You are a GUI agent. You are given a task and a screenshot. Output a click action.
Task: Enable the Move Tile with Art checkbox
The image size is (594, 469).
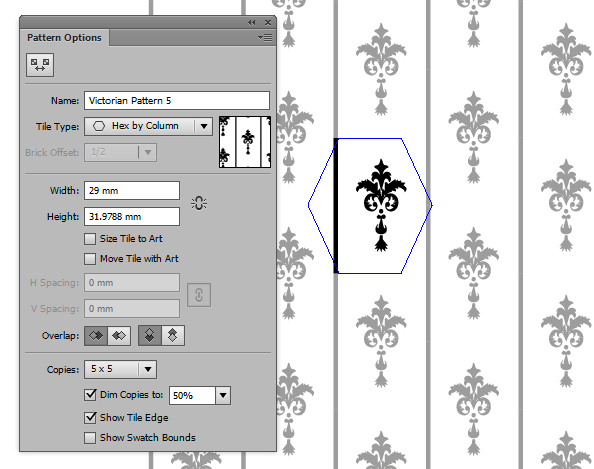[90, 259]
